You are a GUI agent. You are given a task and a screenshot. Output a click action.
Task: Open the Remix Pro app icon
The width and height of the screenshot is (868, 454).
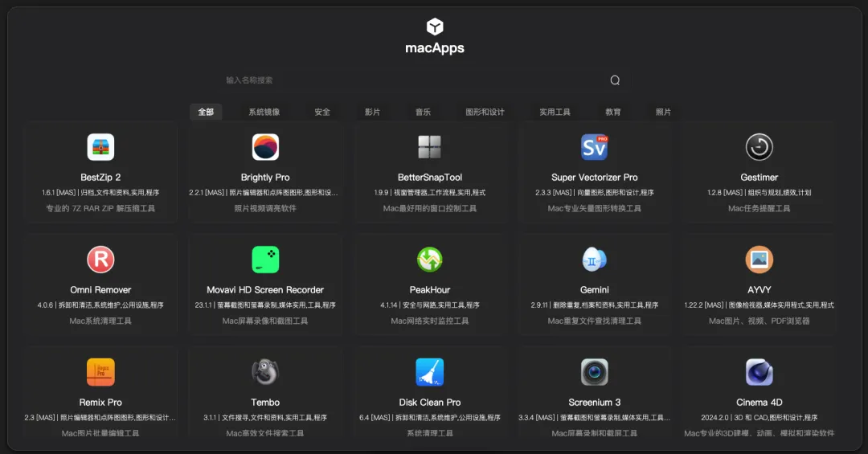coord(100,372)
